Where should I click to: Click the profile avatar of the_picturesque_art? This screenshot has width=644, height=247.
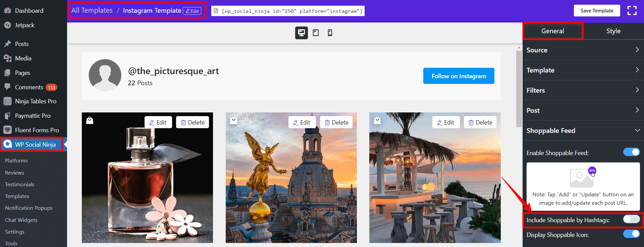click(105, 75)
